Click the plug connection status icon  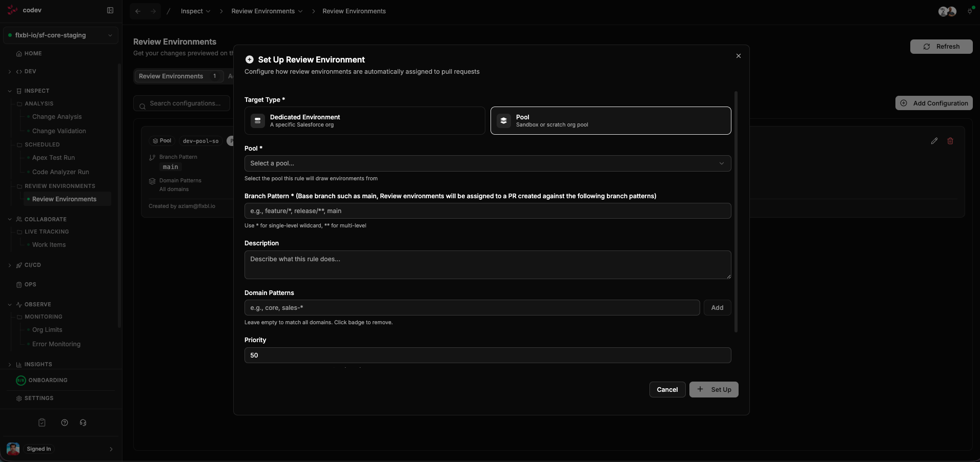click(x=969, y=10)
